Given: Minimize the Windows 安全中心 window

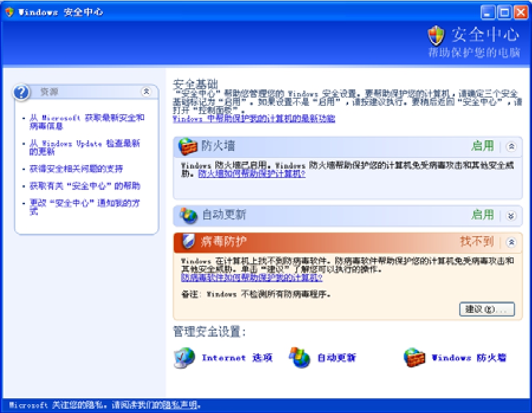Looking at the screenshot, I should 488,12.
